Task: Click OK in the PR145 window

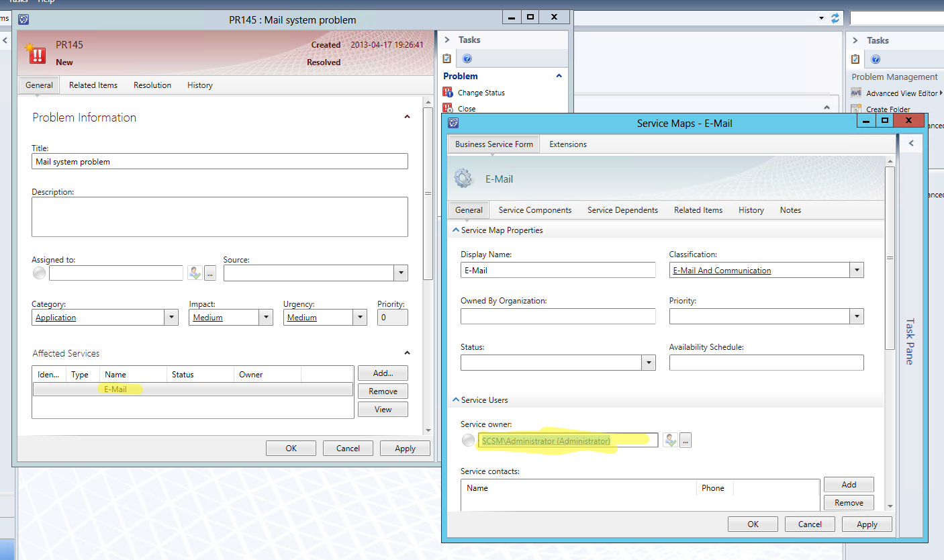Action: pos(291,449)
